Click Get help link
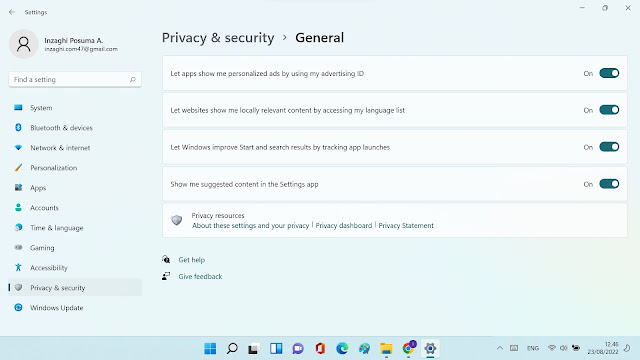This screenshot has width=640, height=360. point(191,260)
